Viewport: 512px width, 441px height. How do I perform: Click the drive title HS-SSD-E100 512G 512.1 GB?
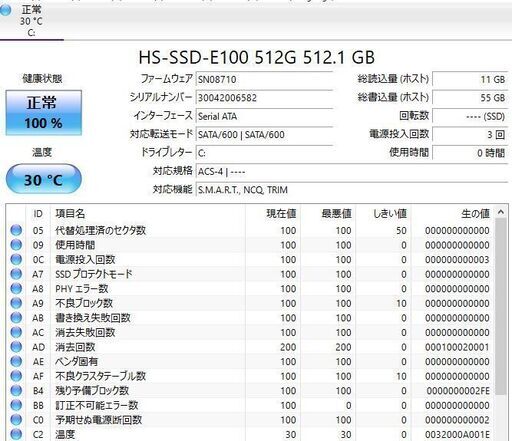pos(257,57)
